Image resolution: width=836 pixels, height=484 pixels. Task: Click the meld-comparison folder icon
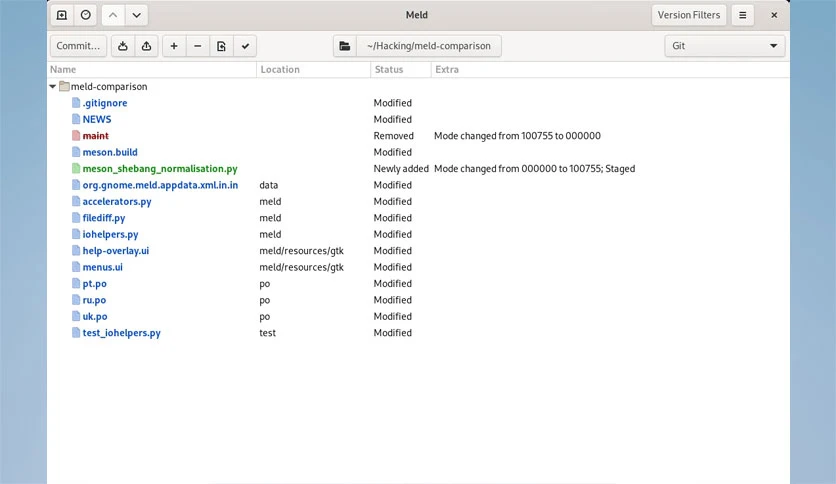(x=65, y=86)
